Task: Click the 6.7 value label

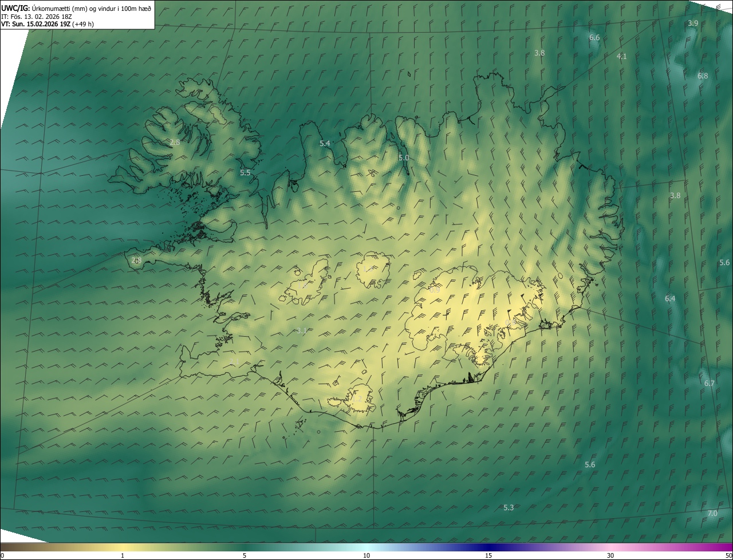Action: click(709, 384)
